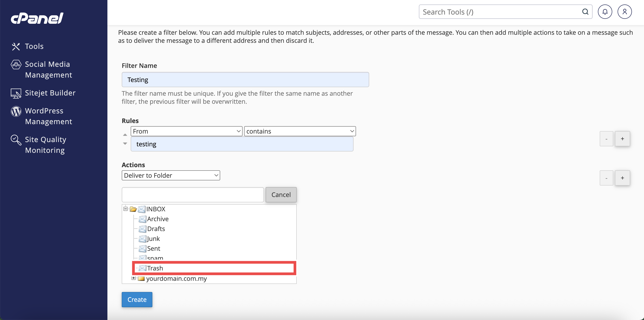Move rule down with arrow
This screenshot has height=320, width=644.
[125, 143]
